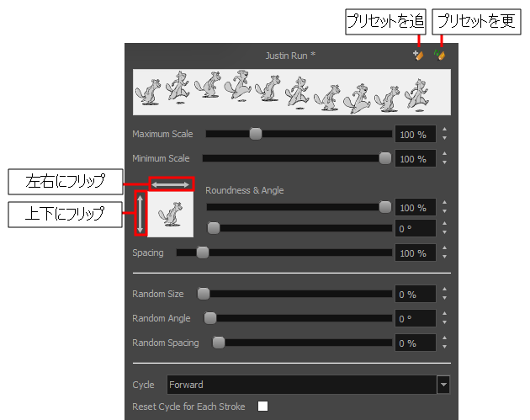Click the Random Angle label

click(162, 318)
